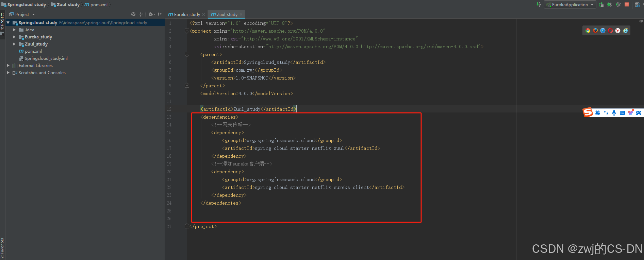Image resolution: width=644 pixels, height=260 pixels.
Task: Select External Libraries tree row
Action: [x=85, y=65]
